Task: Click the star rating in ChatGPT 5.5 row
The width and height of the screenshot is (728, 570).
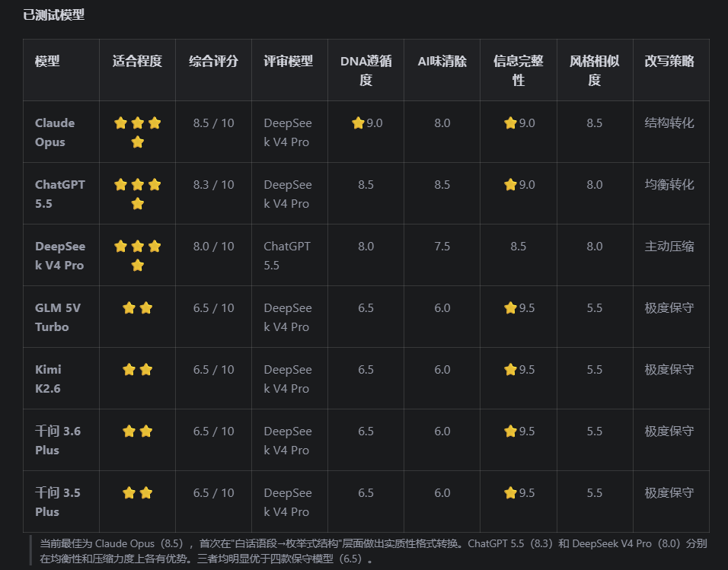Action: [x=137, y=194]
